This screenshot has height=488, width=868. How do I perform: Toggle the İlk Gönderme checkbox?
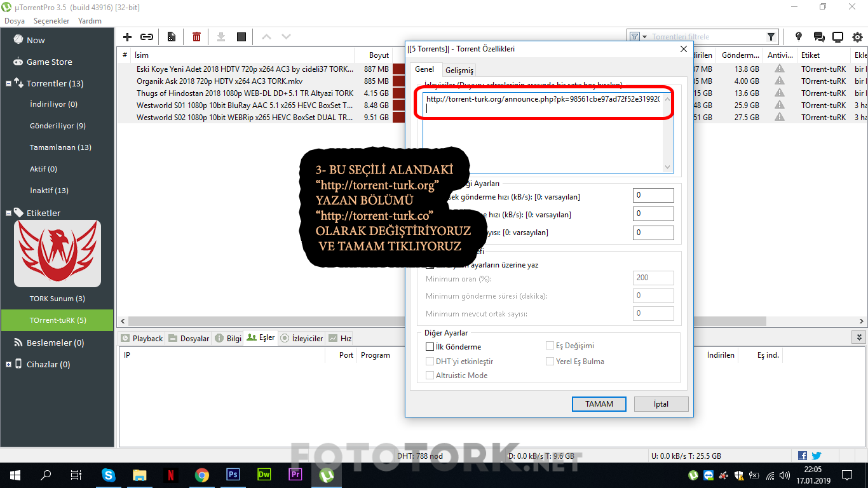point(430,347)
